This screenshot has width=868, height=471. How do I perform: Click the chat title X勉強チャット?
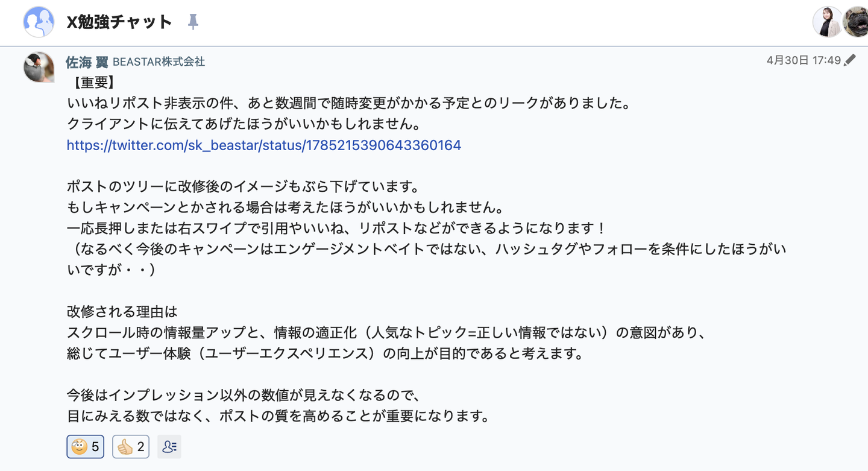[119, 22]
